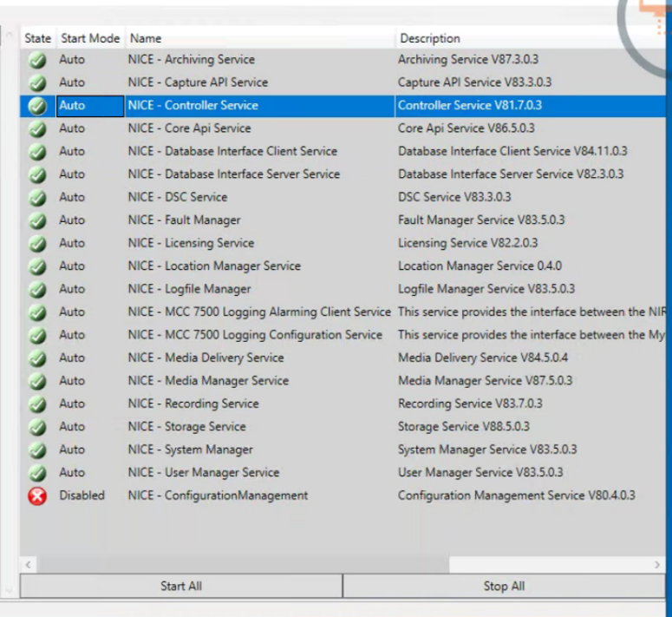Select NICE - Core Api Service name
The image size is (672, 617).
(x=189, y=128)
